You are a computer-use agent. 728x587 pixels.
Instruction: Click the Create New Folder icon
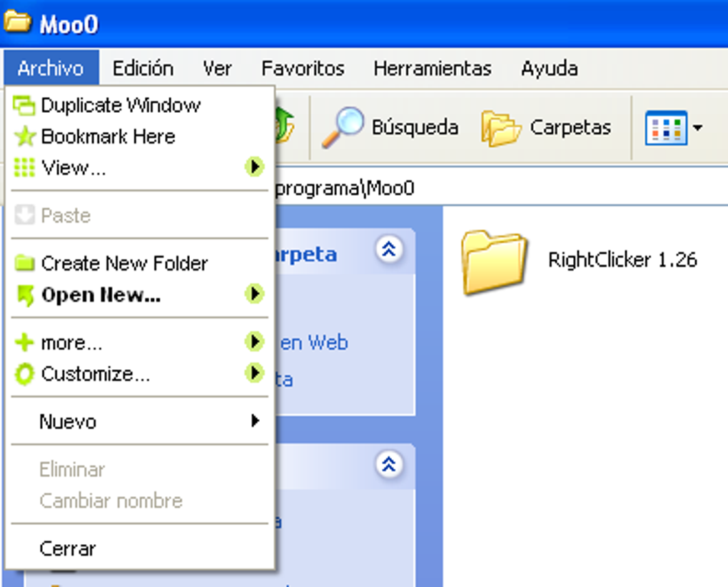(25, 263)
